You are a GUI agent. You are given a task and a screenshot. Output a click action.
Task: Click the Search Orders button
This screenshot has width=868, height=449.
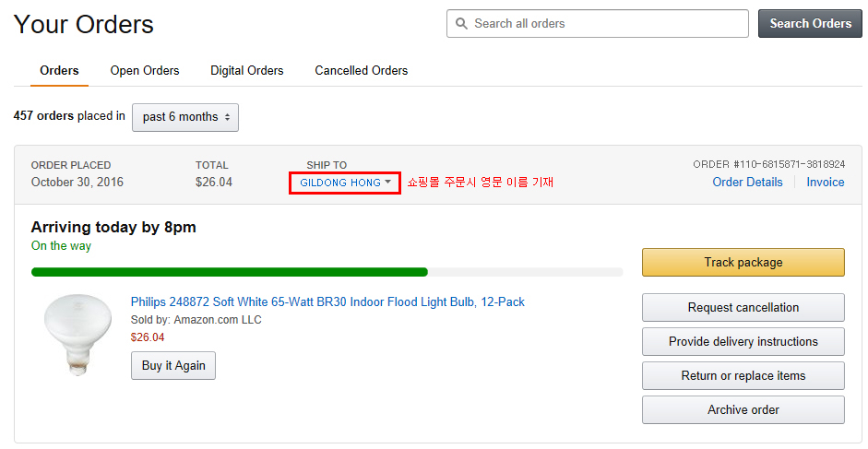(810, 24)
